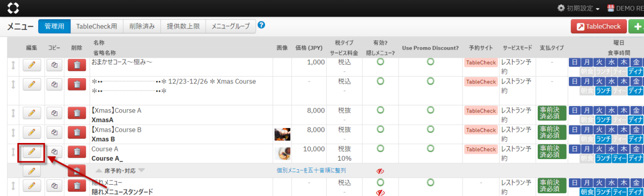Click the blue help question mark icon
The width and height of the screenshot is (644, 196).
[x=261, y=25]
